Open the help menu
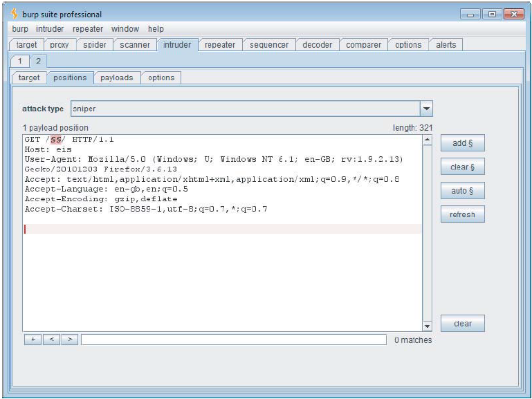Image resolution: width=532 pixels, height=399 pixels. click(x=156, y=29)
